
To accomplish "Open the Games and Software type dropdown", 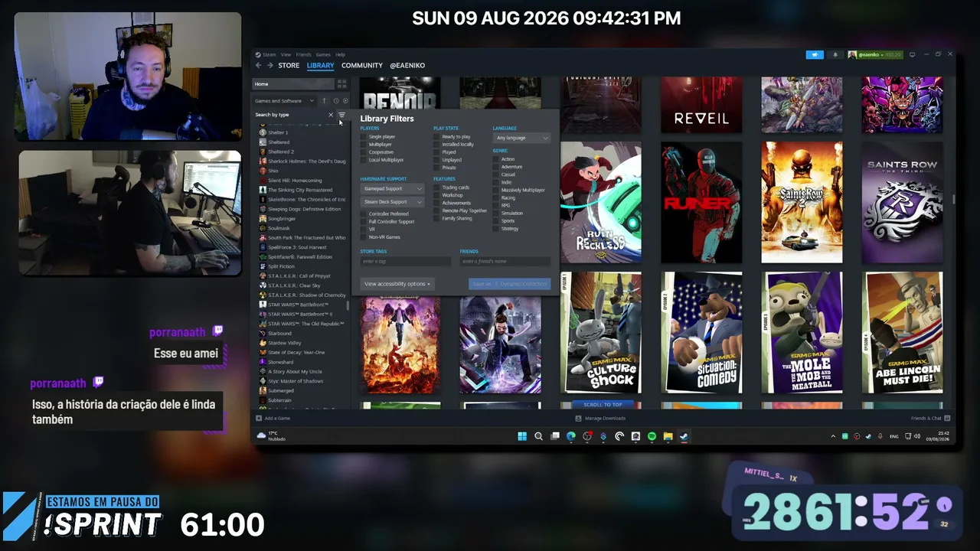I will pyautogui.click(x=285, y=101).
